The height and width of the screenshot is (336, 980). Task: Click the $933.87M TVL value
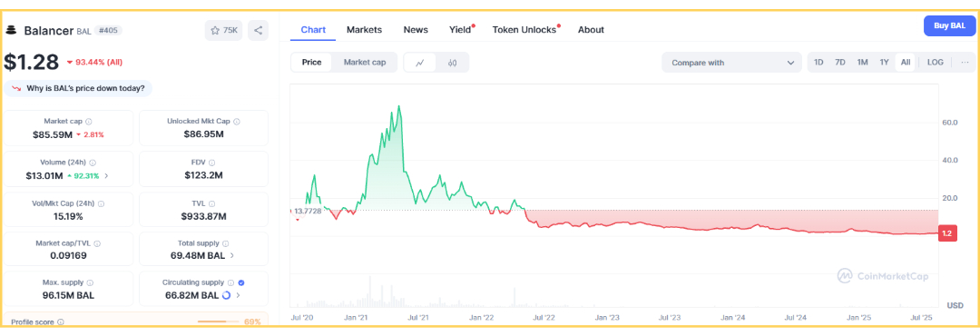204,216
